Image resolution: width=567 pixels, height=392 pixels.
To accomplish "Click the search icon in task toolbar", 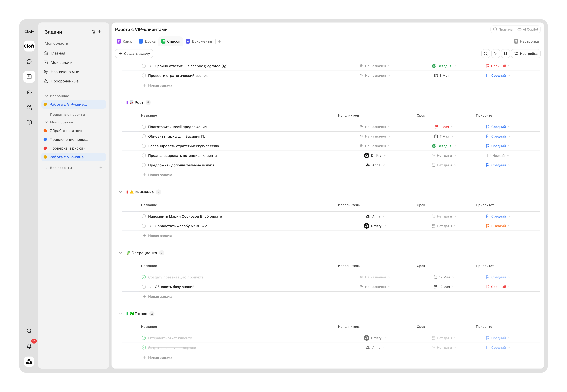I will pyautogui.click(x=486, y=54).
